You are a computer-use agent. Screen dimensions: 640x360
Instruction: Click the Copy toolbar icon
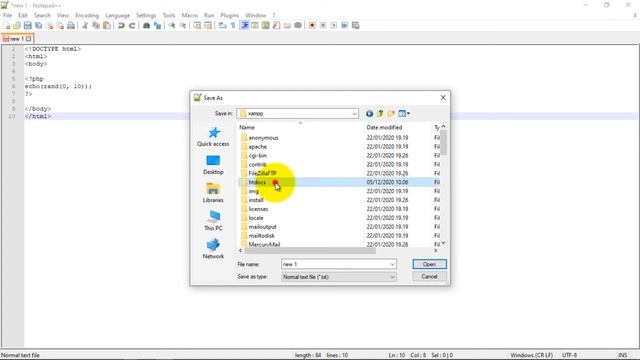point(96,25)
